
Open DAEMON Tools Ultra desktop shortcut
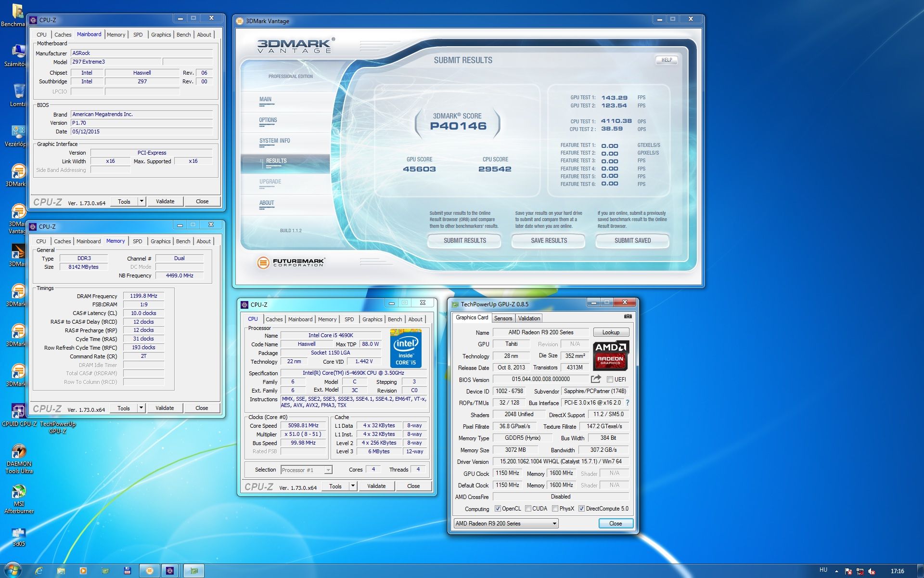19,452
